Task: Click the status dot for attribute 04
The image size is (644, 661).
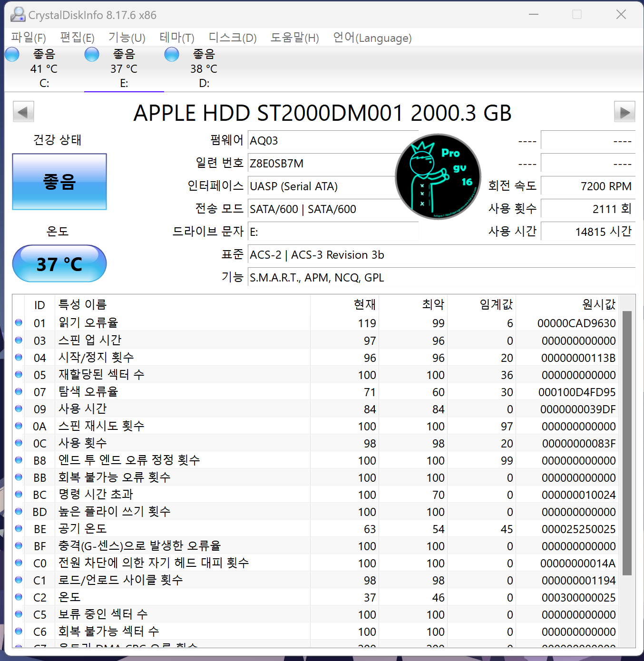Action: tap(19, 357)
